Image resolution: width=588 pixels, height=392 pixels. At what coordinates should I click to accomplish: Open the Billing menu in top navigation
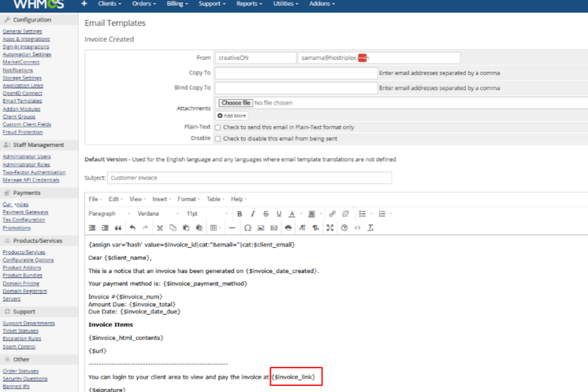click(177, 4)
